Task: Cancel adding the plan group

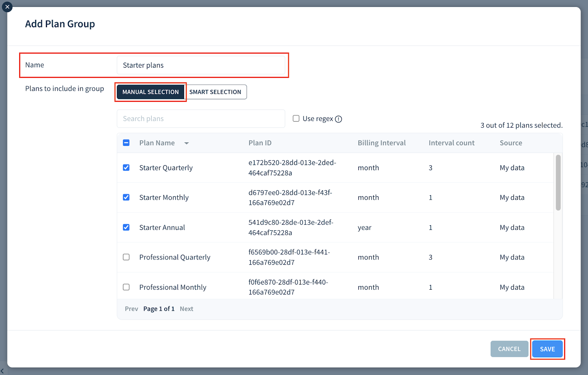Action: pos(509,349)
